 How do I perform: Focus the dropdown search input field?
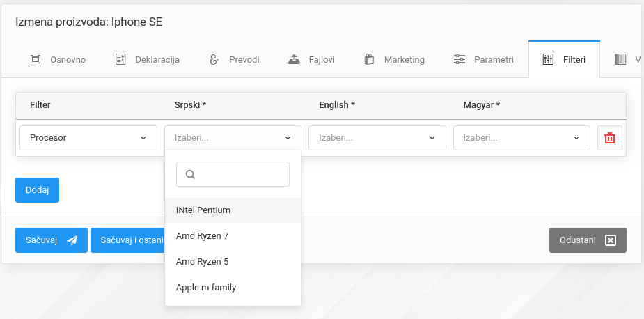(x=240, y=174)
